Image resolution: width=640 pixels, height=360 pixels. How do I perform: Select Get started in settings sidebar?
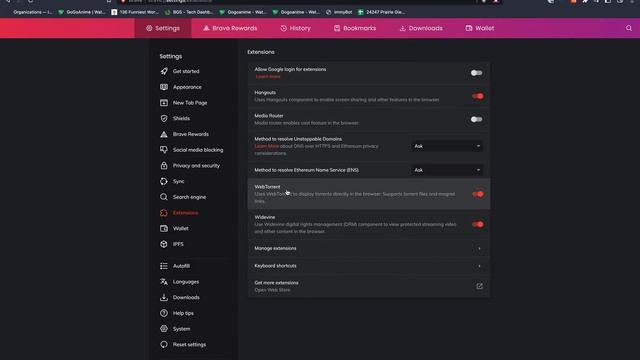coord(186,71)
